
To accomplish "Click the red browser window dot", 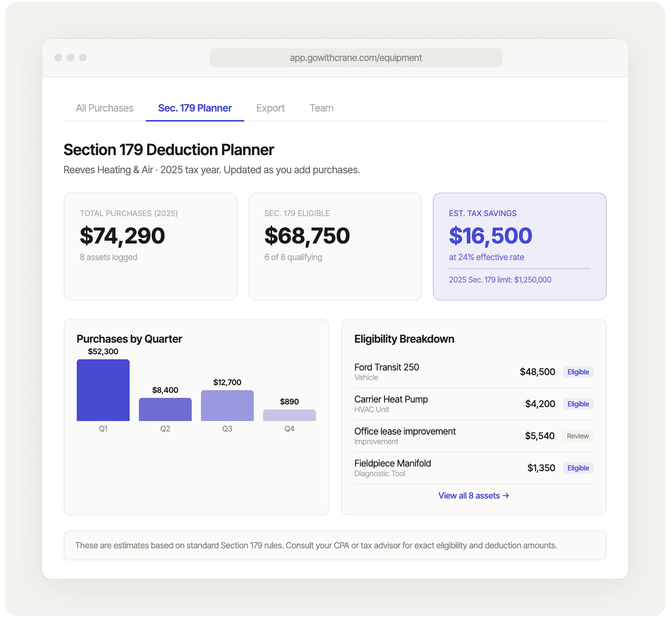I will 58,58.
